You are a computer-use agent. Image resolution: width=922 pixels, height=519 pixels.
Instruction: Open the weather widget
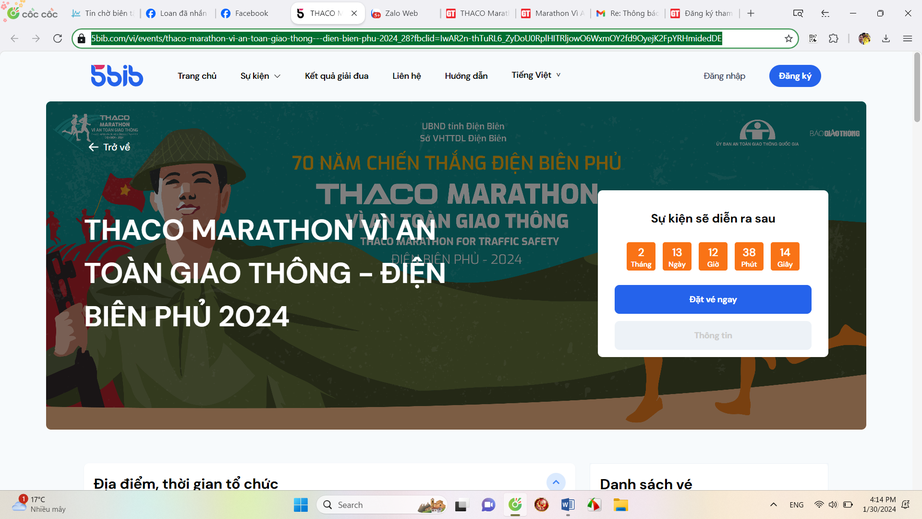[39, 504]
